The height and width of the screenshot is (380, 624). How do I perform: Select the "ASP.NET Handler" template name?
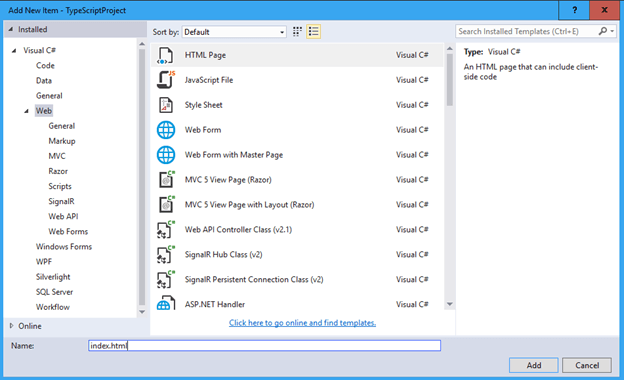(x=214, y=305)
